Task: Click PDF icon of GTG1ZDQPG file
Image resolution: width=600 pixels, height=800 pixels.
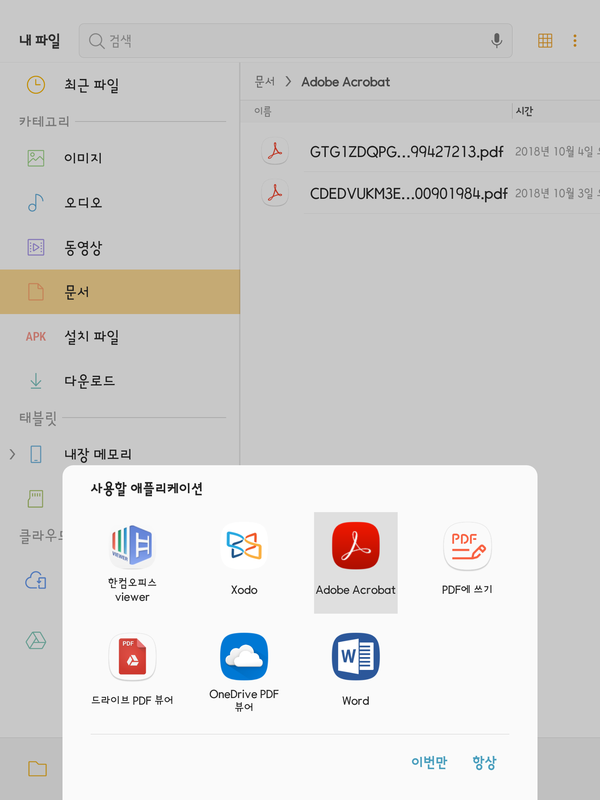Action: click(x=275, y=151)
